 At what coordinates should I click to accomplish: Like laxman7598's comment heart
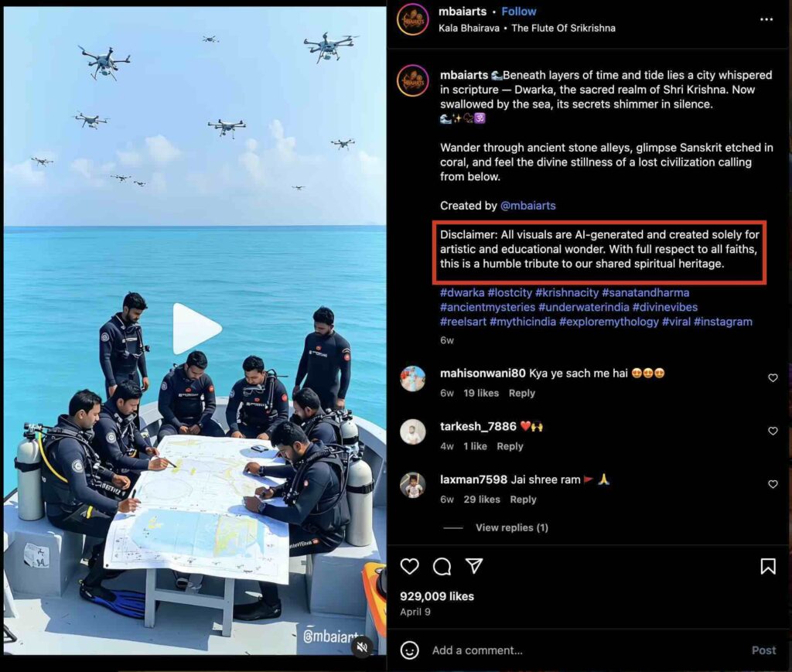click(x=773, y=483)
